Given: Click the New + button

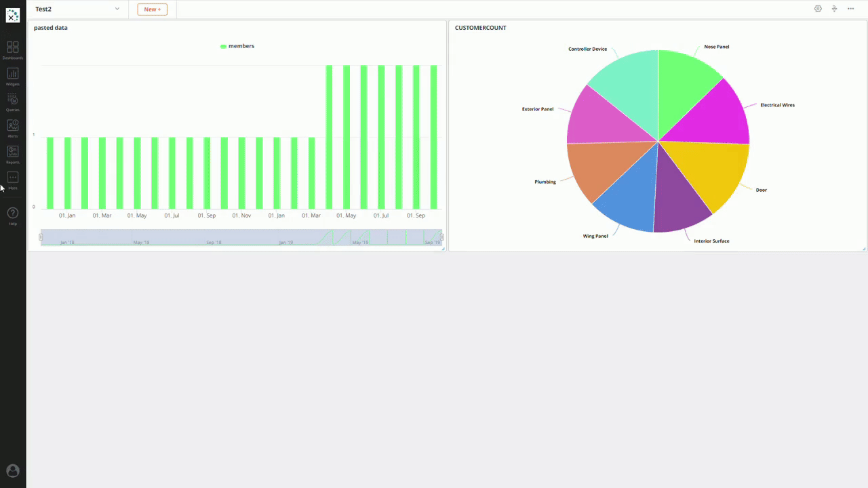Looking at the screenshot, I should pos(152,9).
